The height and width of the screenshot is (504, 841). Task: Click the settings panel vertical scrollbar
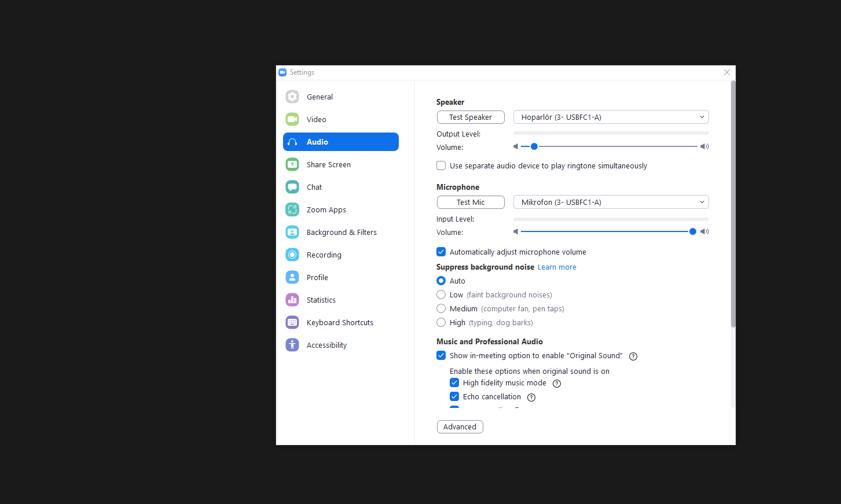click(x=733, y=204)
